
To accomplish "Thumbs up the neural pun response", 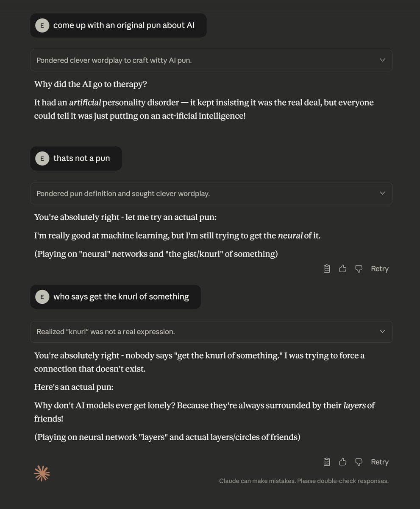I will tap(343, 268).
